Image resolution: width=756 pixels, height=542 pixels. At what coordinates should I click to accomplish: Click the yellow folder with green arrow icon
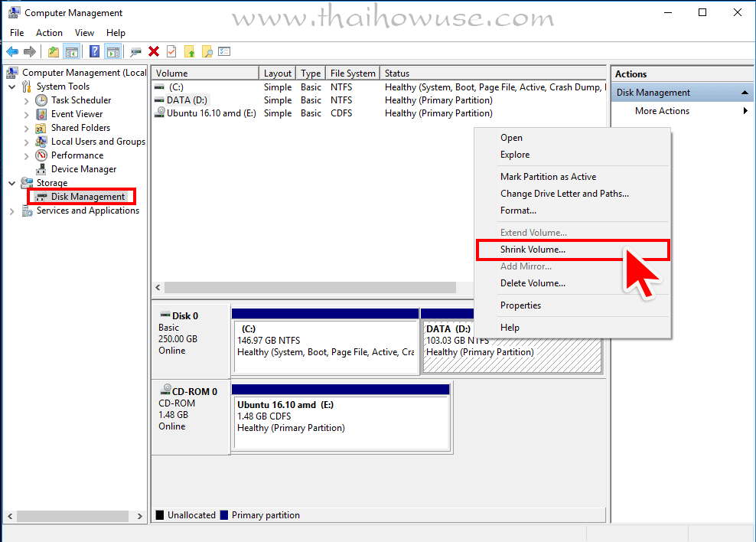coord(190,51)
